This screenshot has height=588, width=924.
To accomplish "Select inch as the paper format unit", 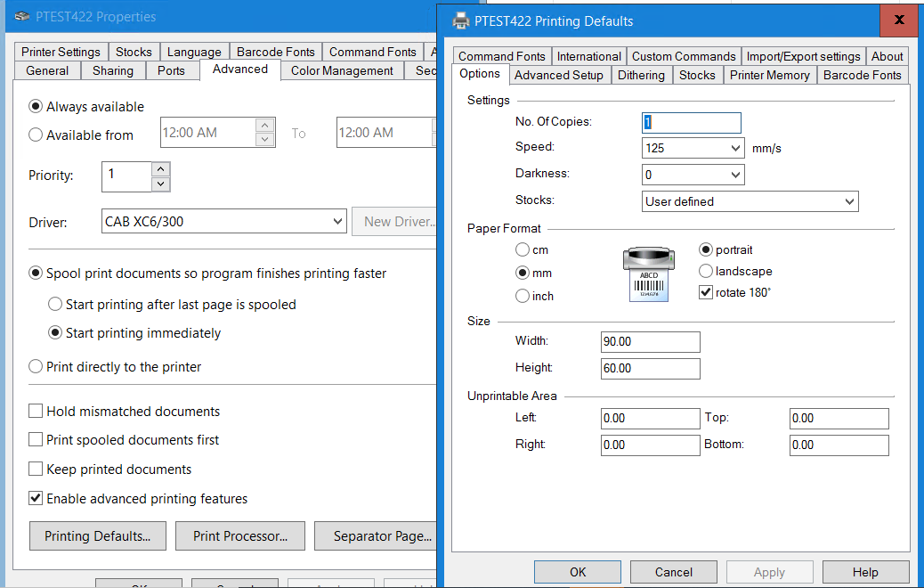I will (524, 296).
